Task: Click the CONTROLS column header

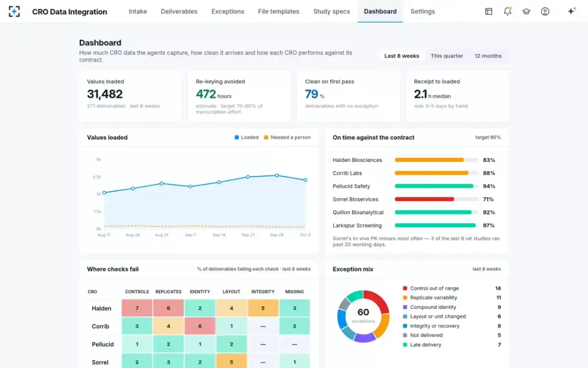Action: point(137,291)
